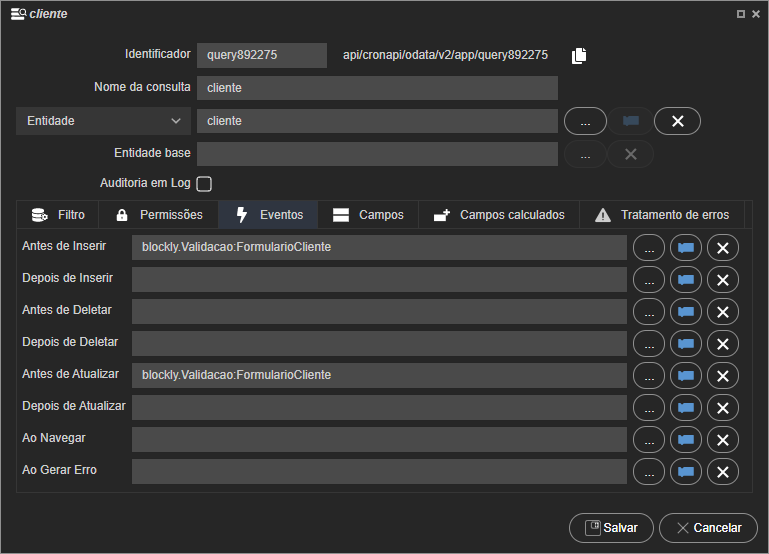Click the empty Ao Navegar field
Image resolution: width=769 pixels, height=554 pixels.
[x=379, y=439]
